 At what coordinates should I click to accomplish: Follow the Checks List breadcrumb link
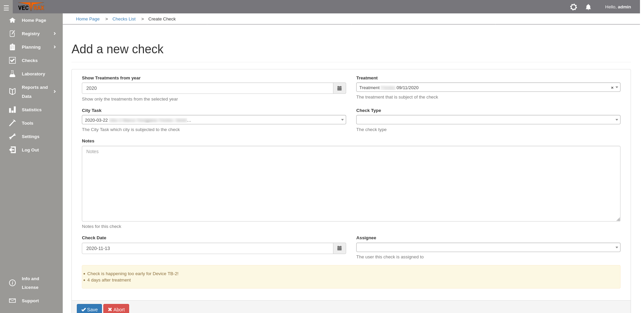click(124, 19)
